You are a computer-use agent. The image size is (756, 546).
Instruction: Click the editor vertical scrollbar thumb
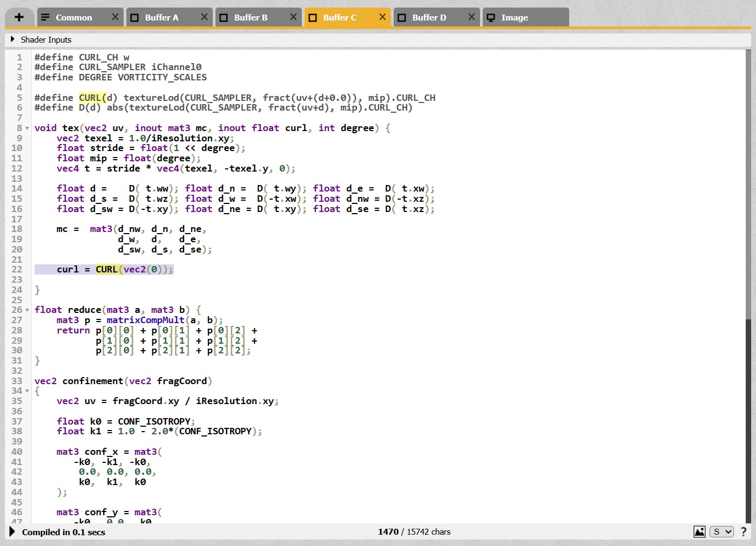point(748,183)
